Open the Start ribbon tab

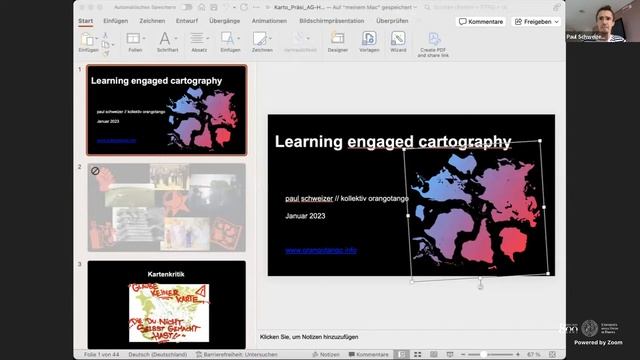[x=86, y=21]
